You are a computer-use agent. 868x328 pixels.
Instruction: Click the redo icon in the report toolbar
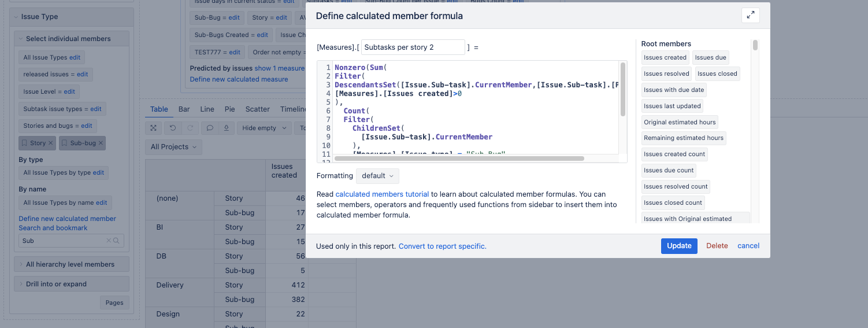189,128
